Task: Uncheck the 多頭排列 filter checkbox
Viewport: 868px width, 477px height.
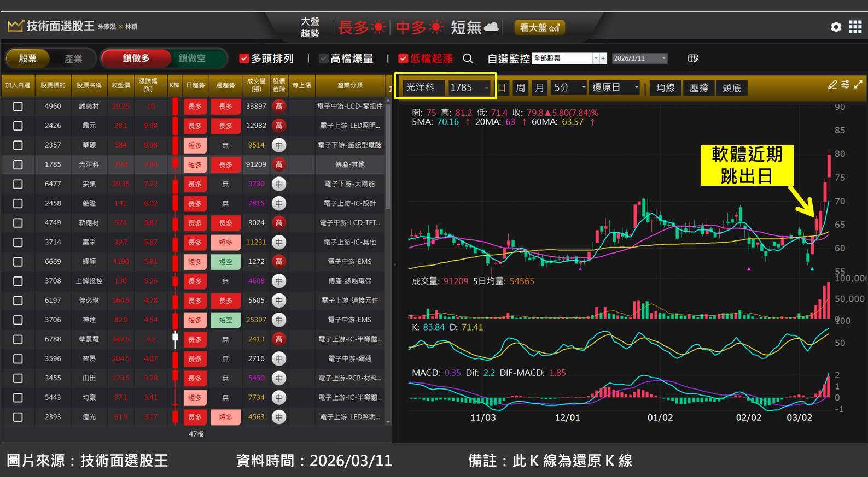Action: point(244,58)
